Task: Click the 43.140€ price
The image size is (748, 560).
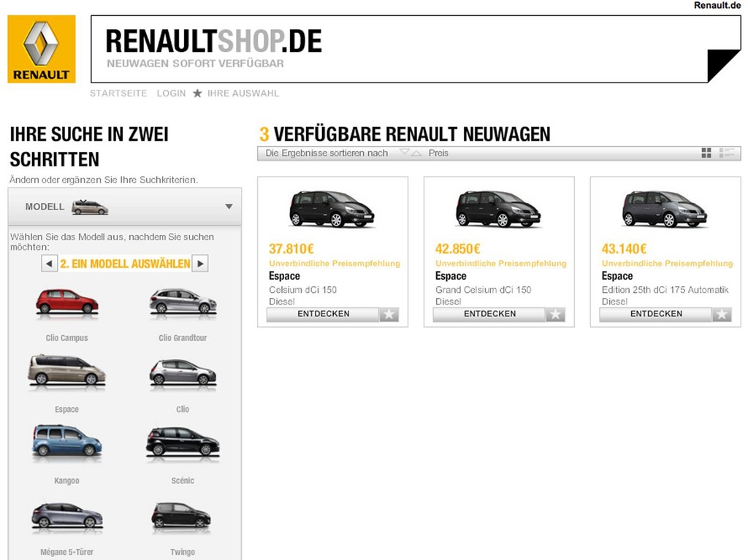Action: tap(625, 248)
